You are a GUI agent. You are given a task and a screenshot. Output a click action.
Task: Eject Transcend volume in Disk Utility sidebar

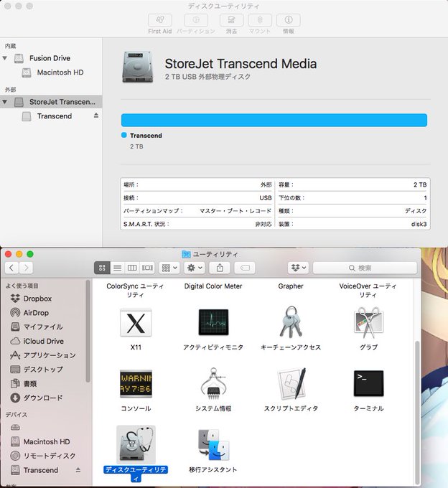point(96,116)
